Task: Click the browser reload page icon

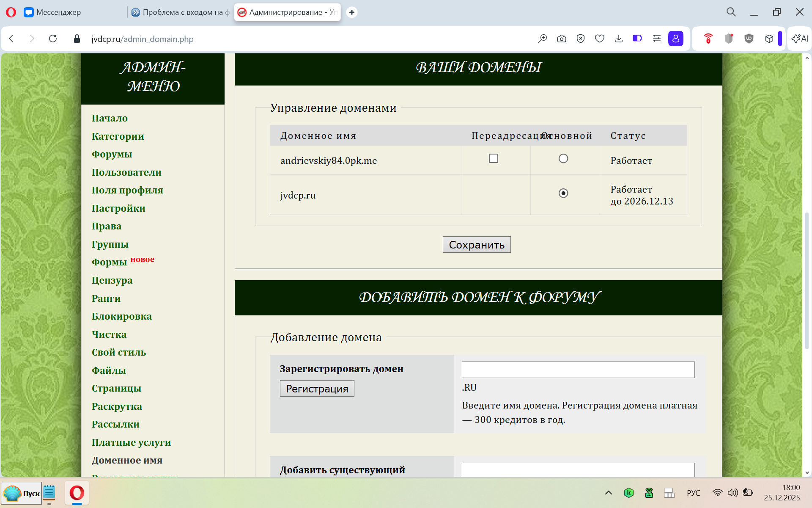Action: pos(53,39)
